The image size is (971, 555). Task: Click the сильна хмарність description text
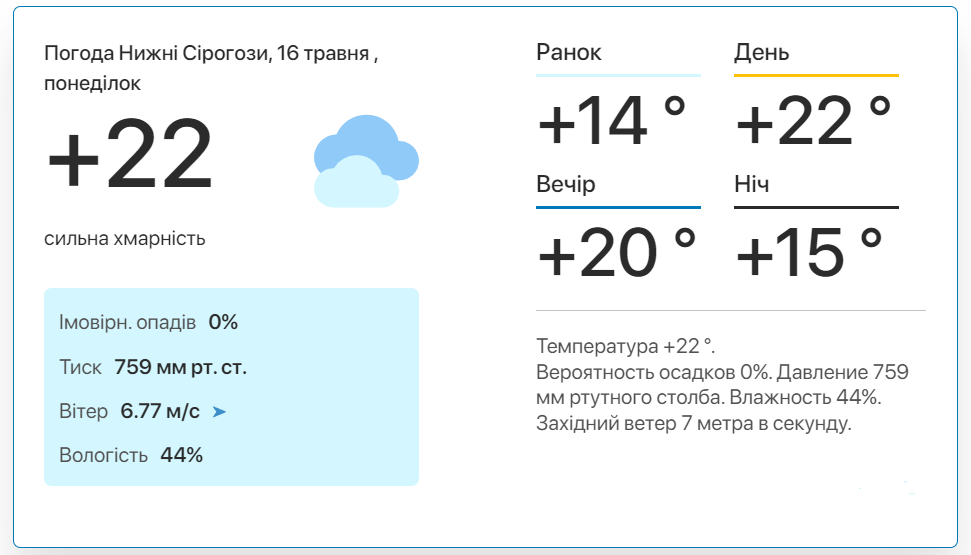pyautogui.click(x=124, y=238)
